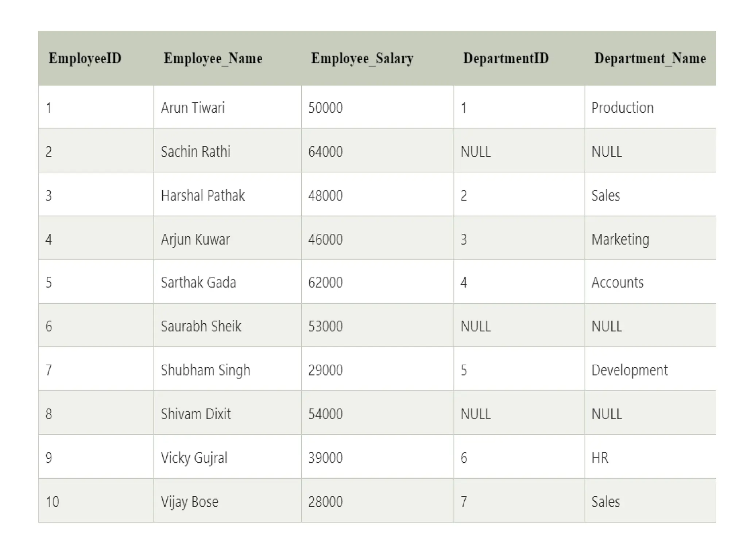The height and width of the screenshot is (560, 747).
Task: Select the Sarthak Gada cell
Action: 198,283
